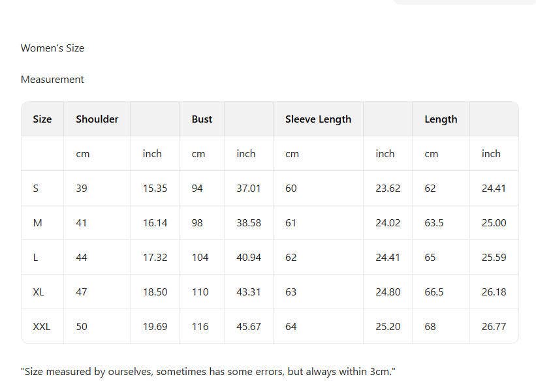Screen dimensions: 536x392
Task: Click the size M row label
Action: (x=37, y=223)
